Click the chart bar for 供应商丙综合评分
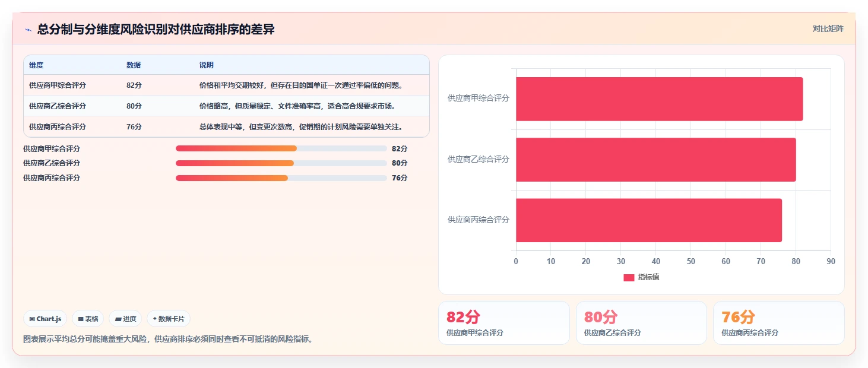868x368 pixels. 648,220
